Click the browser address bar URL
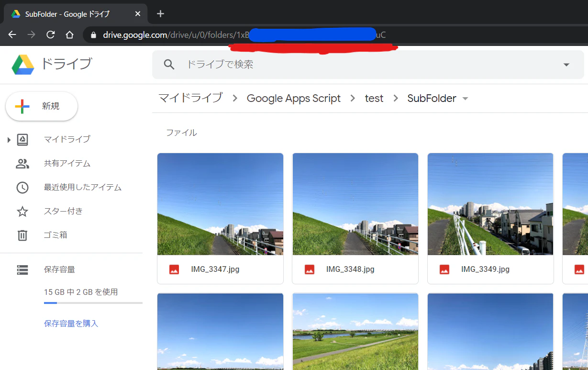 (244, 35)
